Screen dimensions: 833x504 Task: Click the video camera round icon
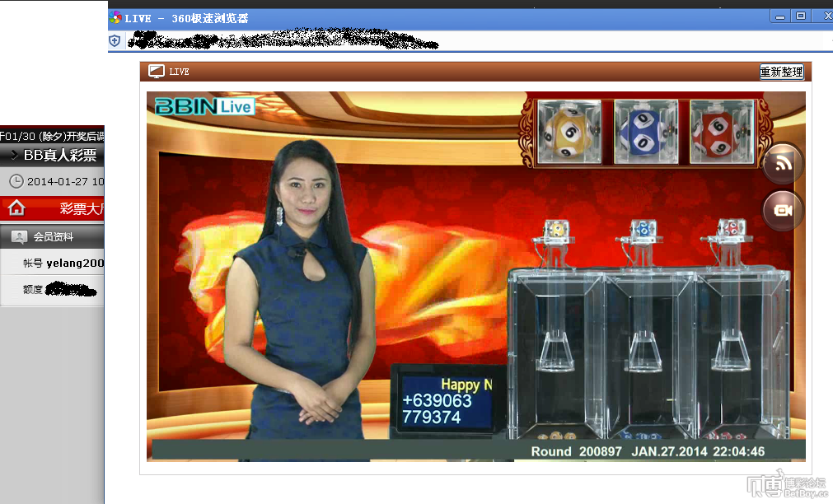pos(783,210)
